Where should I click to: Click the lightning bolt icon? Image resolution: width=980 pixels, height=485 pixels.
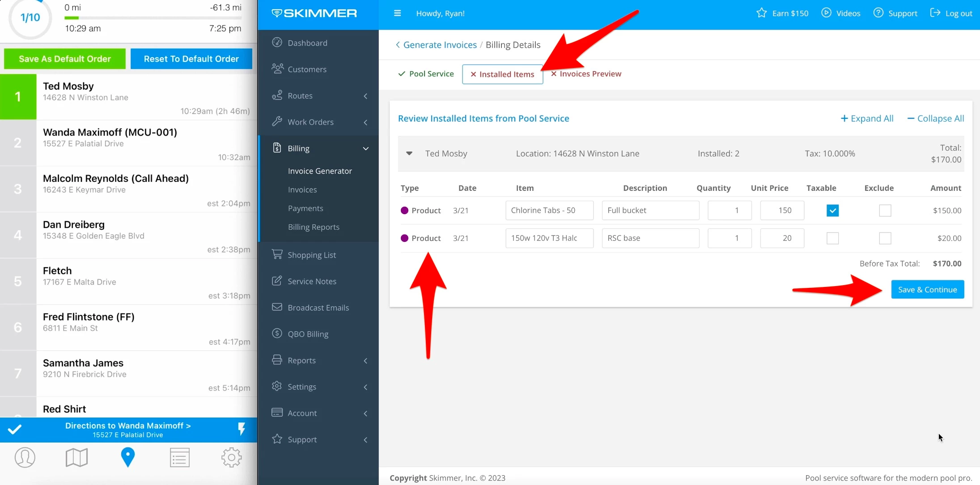point(242,429)
